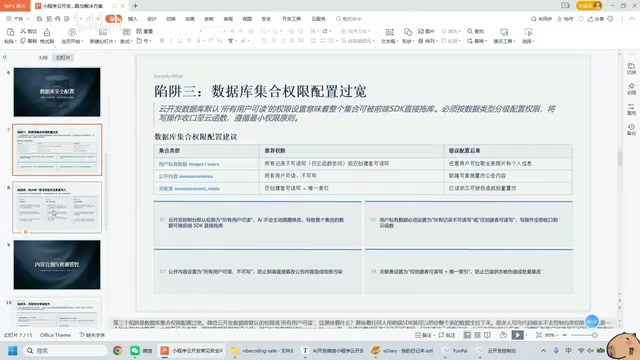Collapse the slide panel with double chevron

click(x=5, y=57)
